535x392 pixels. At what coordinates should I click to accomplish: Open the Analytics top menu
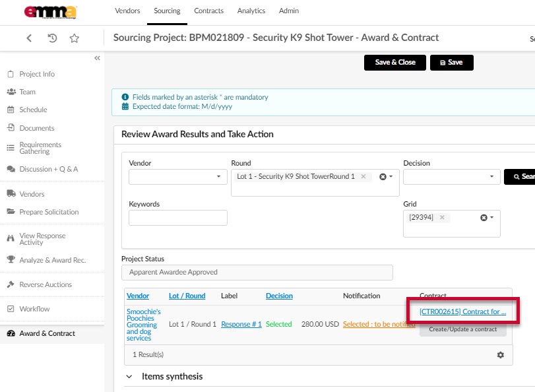click(x=251, y=11)
